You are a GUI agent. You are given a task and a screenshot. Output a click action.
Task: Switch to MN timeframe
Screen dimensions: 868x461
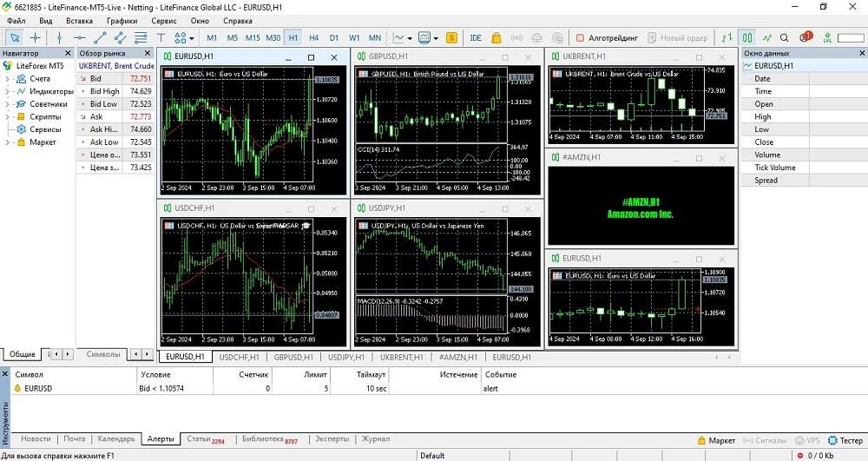tap(375, 37)
